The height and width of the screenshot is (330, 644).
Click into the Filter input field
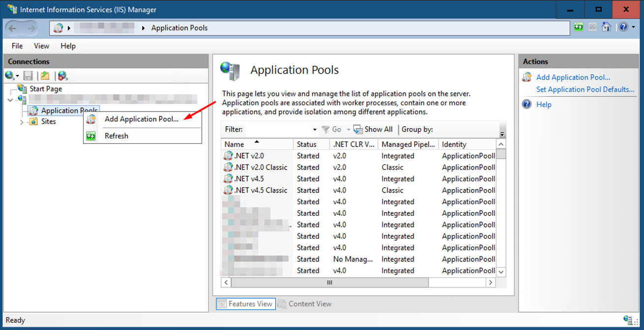click(278, 130)
